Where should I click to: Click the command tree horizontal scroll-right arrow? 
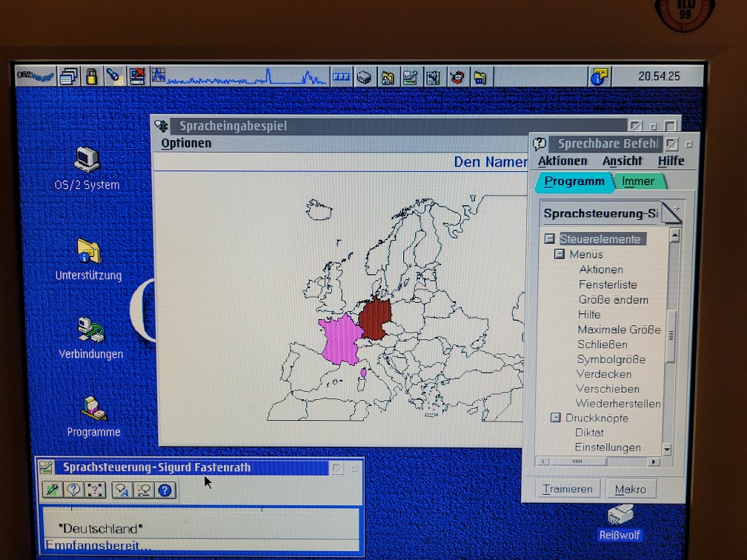654,461
